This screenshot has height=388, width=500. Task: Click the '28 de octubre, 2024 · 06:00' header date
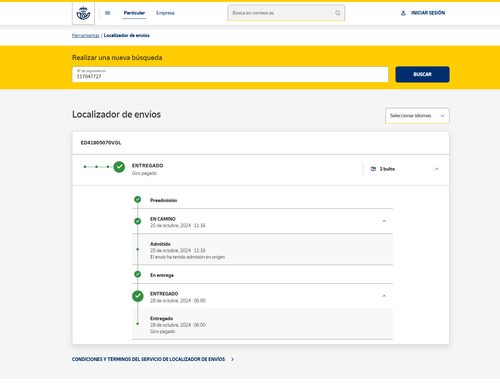178,301
